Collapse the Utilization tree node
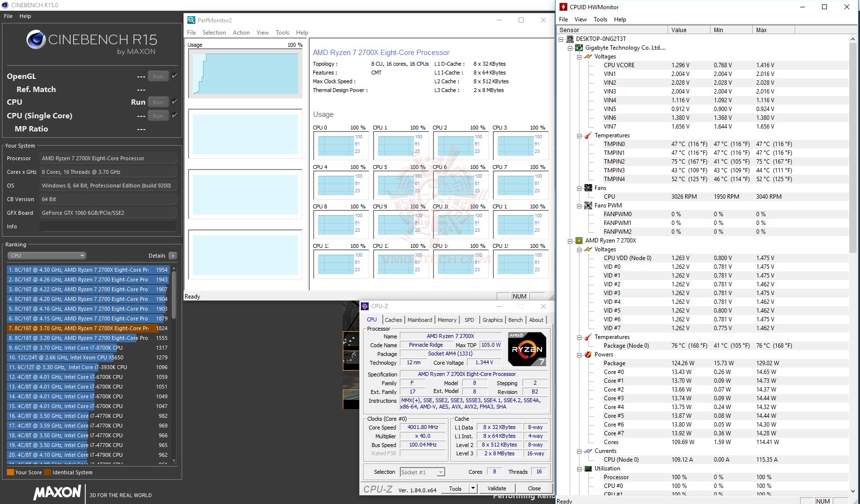 pyautogui.click(x=579, y=468)
